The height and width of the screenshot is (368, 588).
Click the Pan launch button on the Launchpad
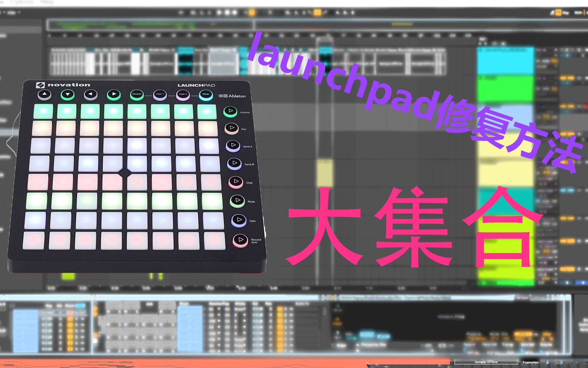click(x=232, y=128)
